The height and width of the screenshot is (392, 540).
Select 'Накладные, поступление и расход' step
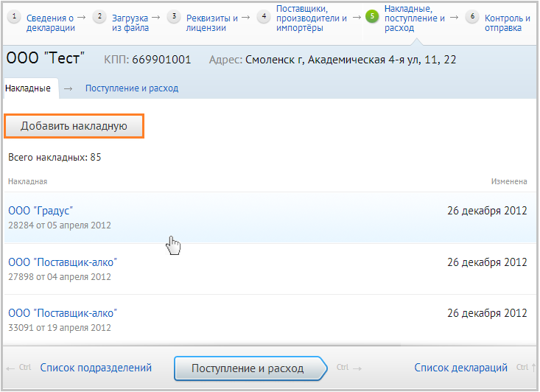[x=414, y=18]
